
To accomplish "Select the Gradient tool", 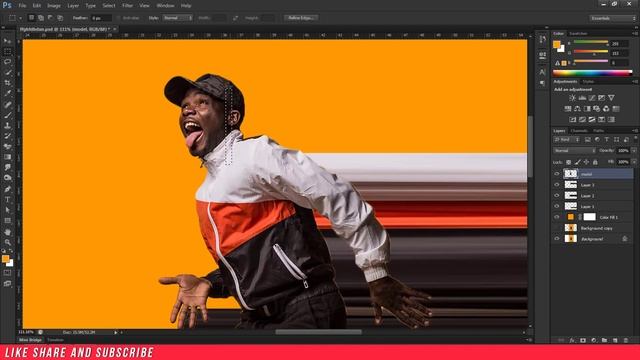I will [7, 157].
